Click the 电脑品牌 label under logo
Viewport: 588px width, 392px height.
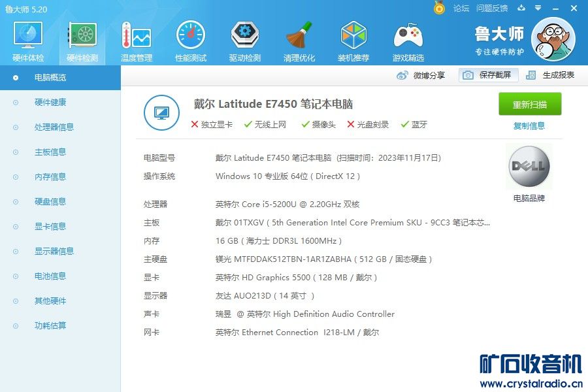pyautogui.click(x=529, y=198)
